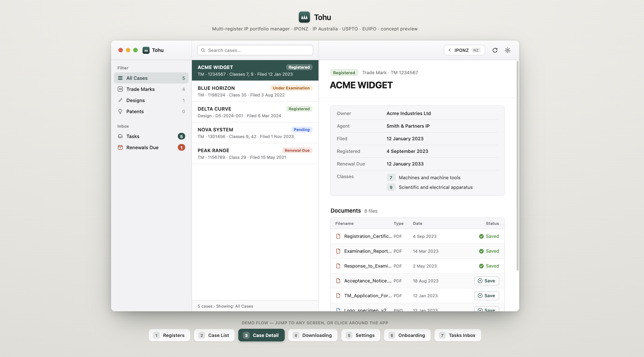Click the Designs pencil icon
Image resolution: width=644 pixels, height=357 pixels.
(120, 101)
